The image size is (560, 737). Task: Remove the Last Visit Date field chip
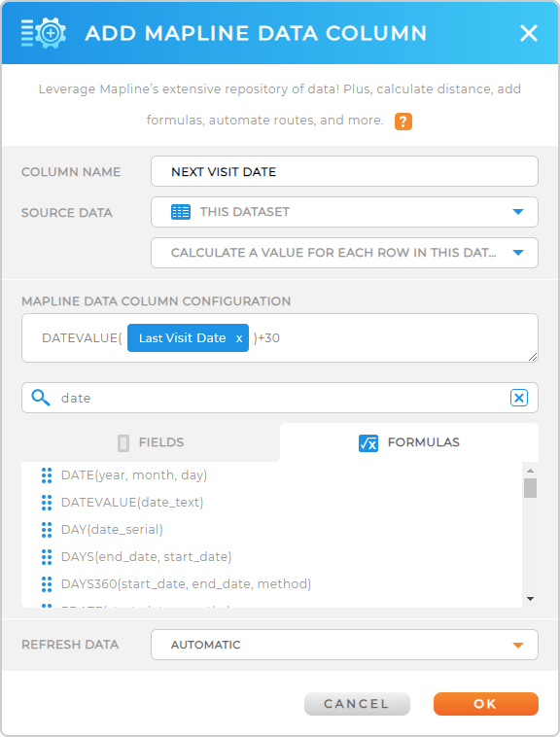(x=239, y=338)
